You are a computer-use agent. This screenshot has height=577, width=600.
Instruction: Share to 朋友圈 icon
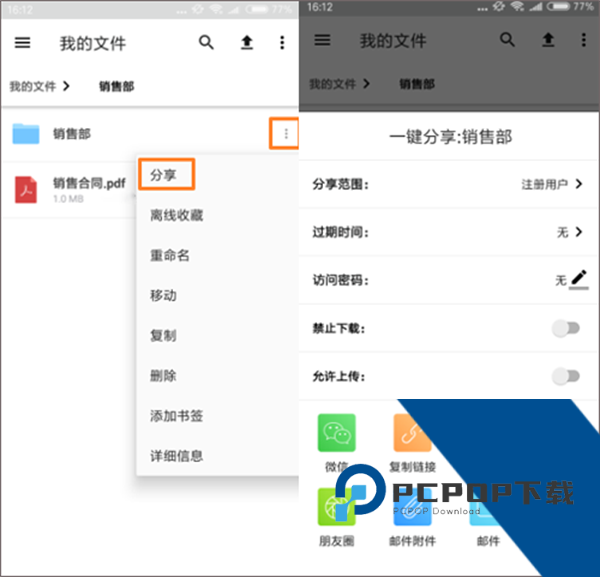tap(336, 507)
